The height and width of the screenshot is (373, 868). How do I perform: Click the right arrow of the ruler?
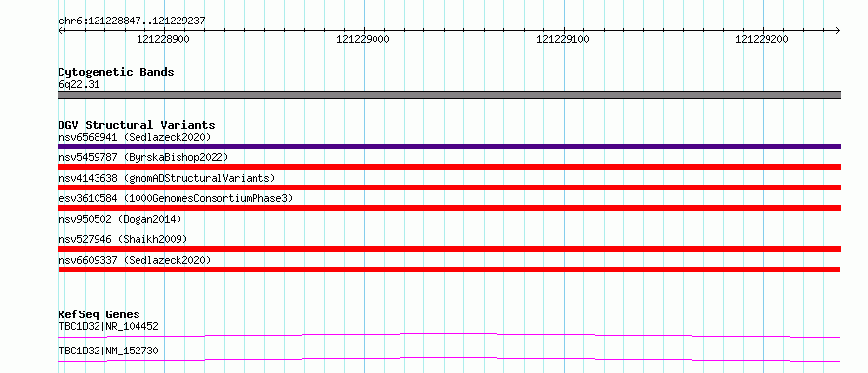[x=837, y=30]
